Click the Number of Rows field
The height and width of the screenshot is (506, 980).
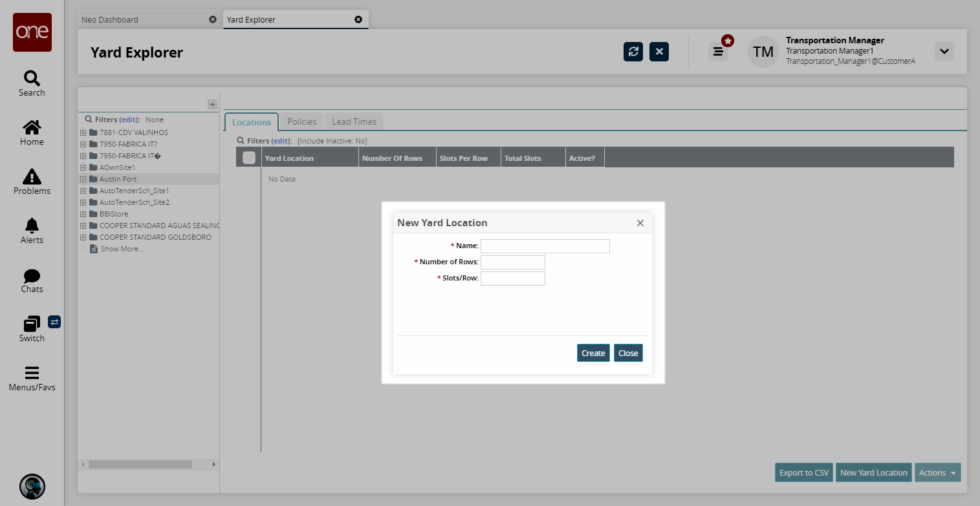coord(512,262)
